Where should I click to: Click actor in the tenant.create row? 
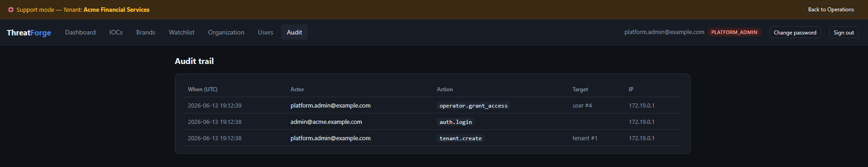point(330,138)
